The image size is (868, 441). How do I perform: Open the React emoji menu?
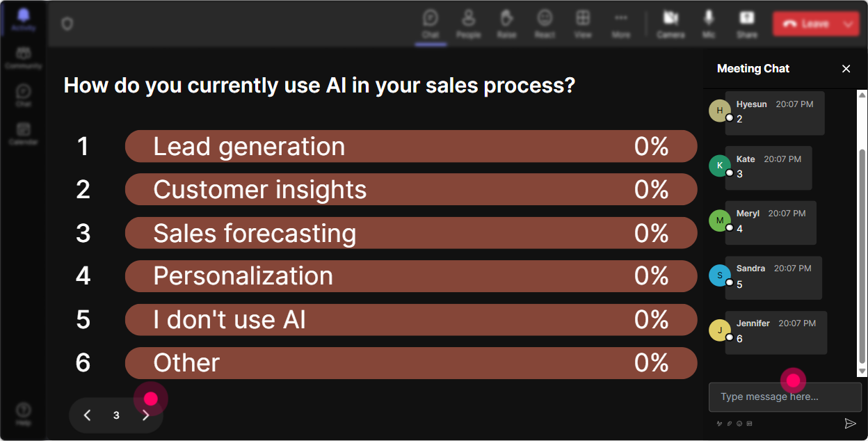545,24
